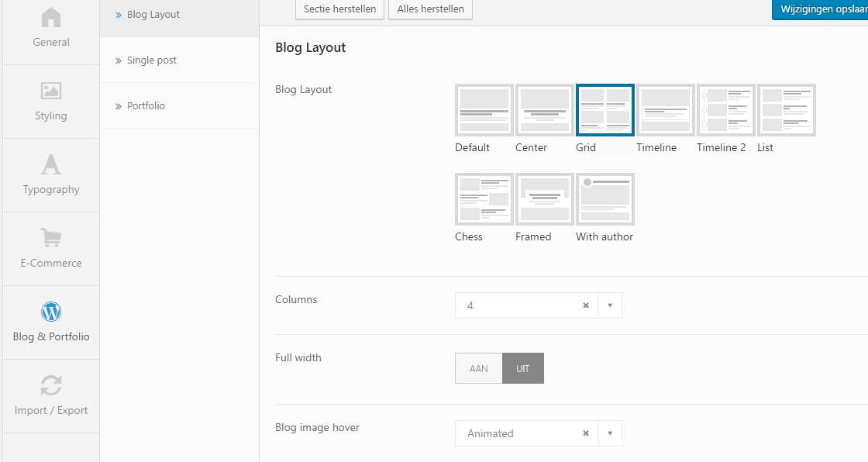This screenshot has height=462, width=868.
Task: Choose the With author layout thumbnail
Action: [605, 199]
